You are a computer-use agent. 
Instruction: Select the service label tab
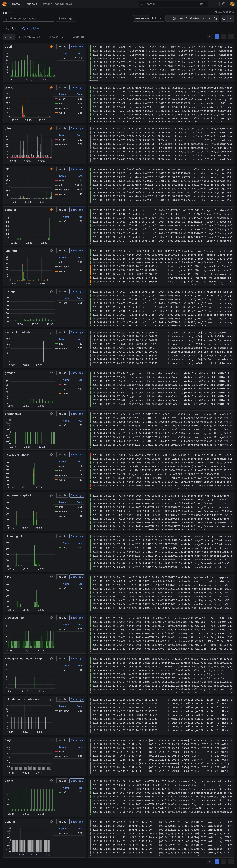tap(11, 29)
